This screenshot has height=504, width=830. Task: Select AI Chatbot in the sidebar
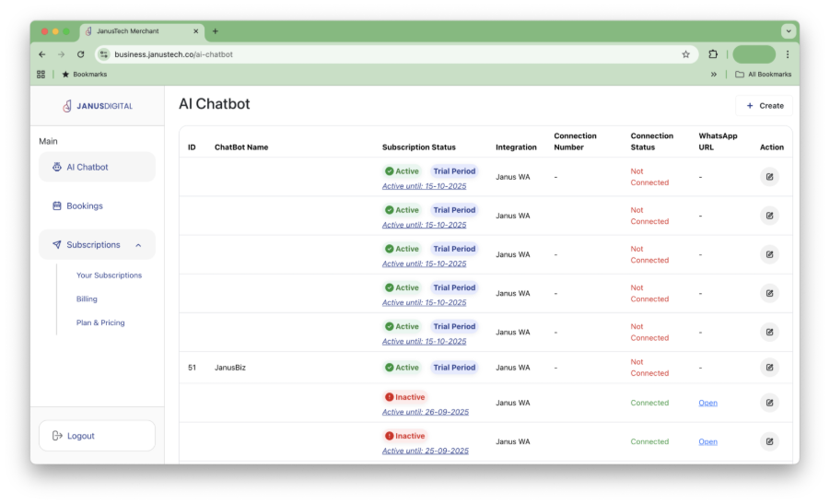(87, 168)
